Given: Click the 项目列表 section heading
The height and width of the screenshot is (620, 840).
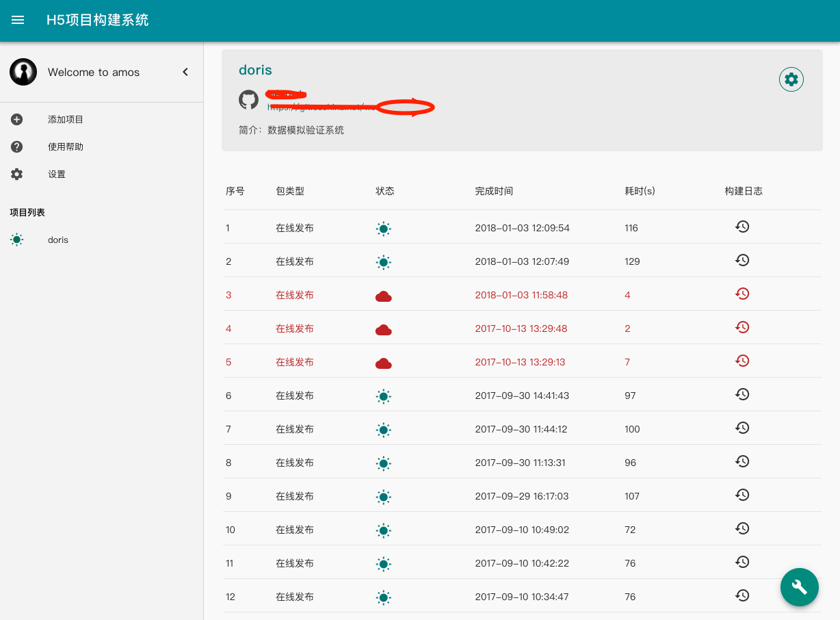Looking at the screenshot, I should [27, 213].
